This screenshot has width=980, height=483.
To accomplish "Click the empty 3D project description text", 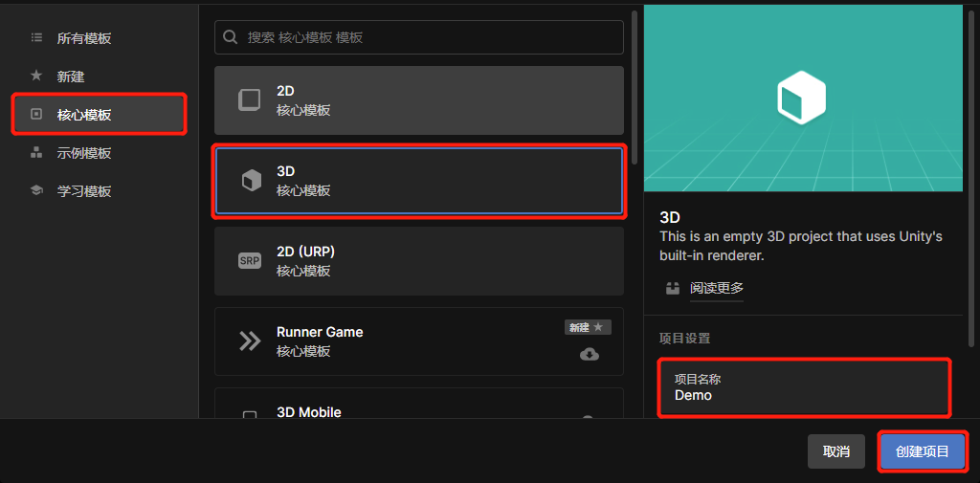I will click(x=801, y=246).
